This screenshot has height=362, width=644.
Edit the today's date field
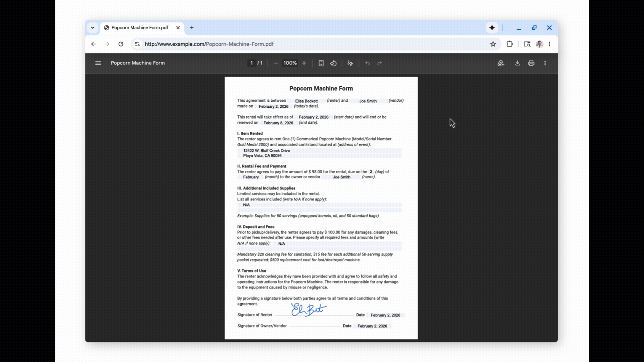click(274, 107)
